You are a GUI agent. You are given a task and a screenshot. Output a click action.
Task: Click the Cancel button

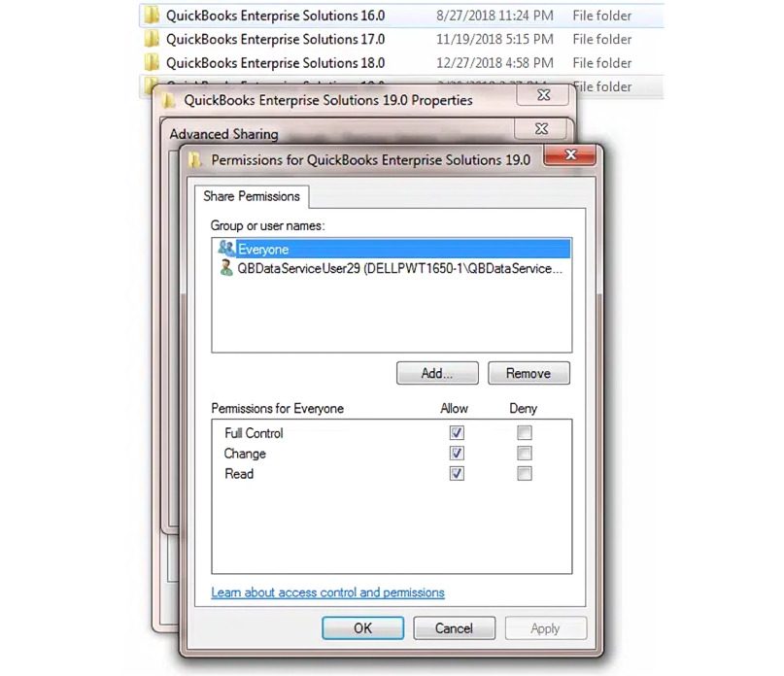(x=454, y=628)
